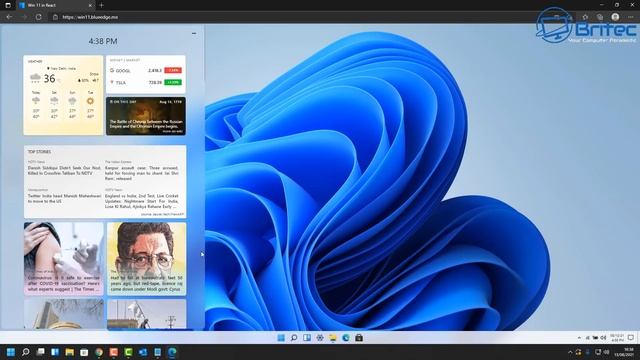Open the Coronavirus vaccination news card
The image size is (640, 360).
64,259
